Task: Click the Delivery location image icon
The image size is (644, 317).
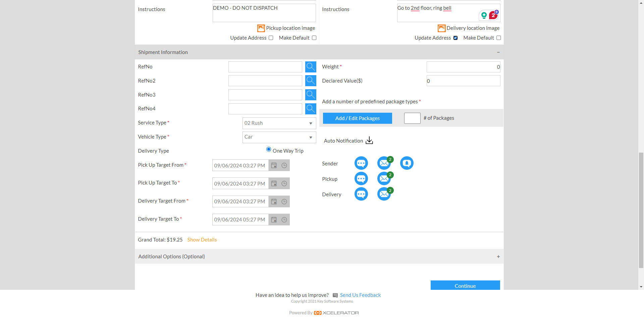Action: (x=441, y=28)
